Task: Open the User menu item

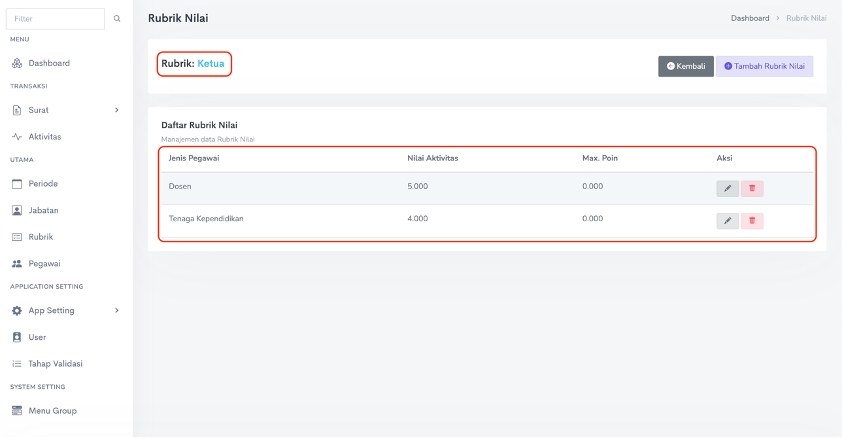Action: point(36,337)
